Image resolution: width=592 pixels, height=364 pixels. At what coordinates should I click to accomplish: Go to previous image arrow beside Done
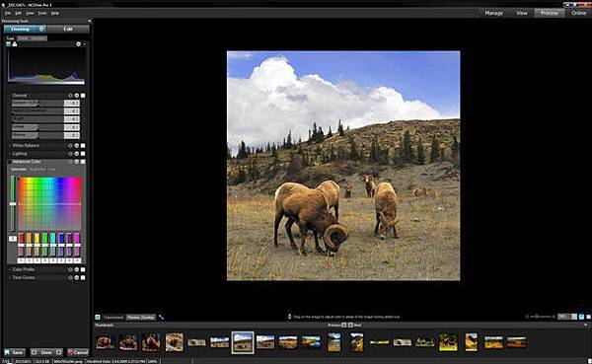point(34,352)
